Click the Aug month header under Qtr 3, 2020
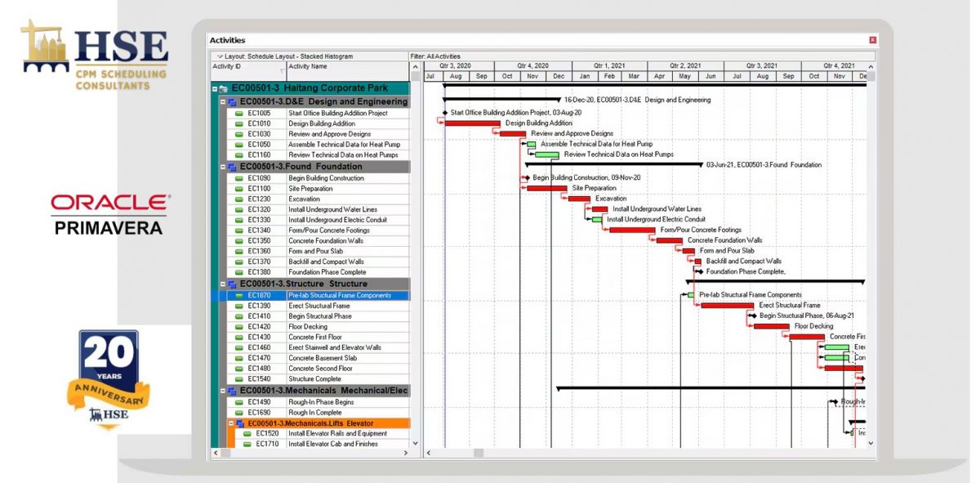 tap(456, 76)
